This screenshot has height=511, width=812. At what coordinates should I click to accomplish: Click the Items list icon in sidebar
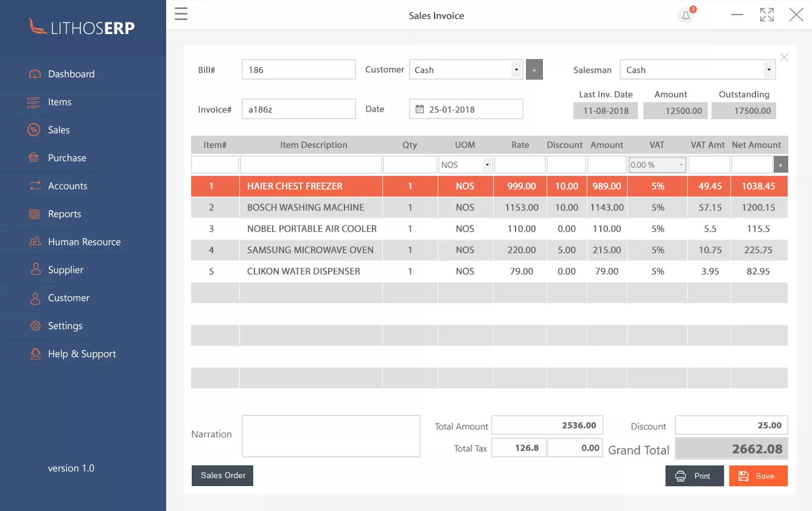34,102
